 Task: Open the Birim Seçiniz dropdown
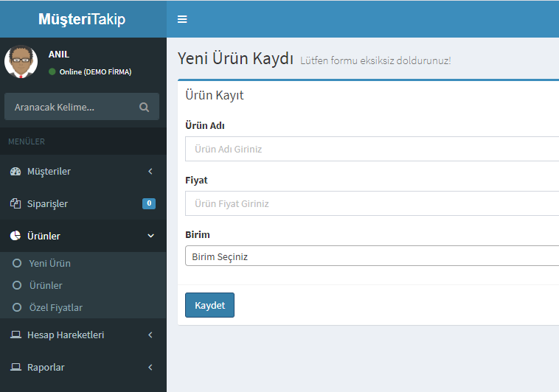372,256
